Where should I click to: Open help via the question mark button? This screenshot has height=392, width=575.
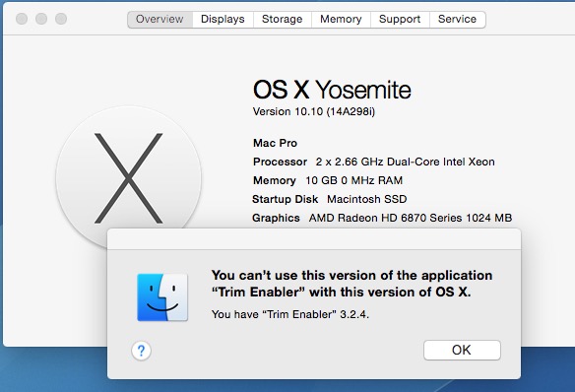141,351
